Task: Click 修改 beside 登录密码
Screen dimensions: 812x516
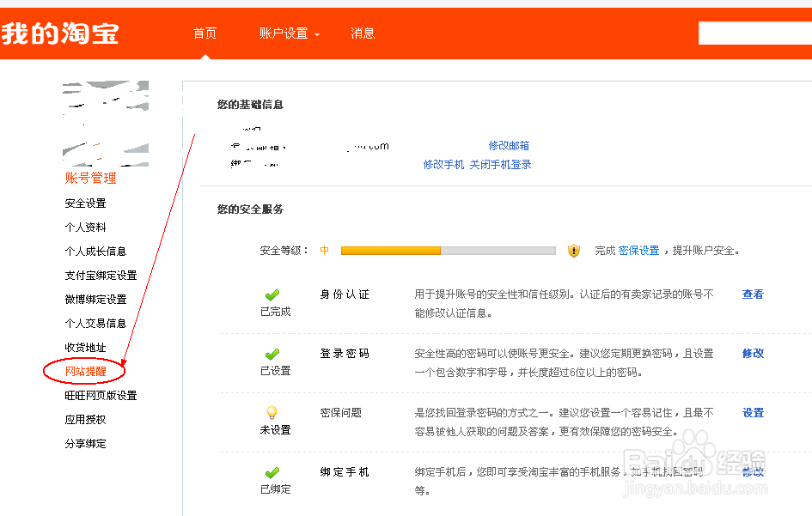Action: pos(751,353)
